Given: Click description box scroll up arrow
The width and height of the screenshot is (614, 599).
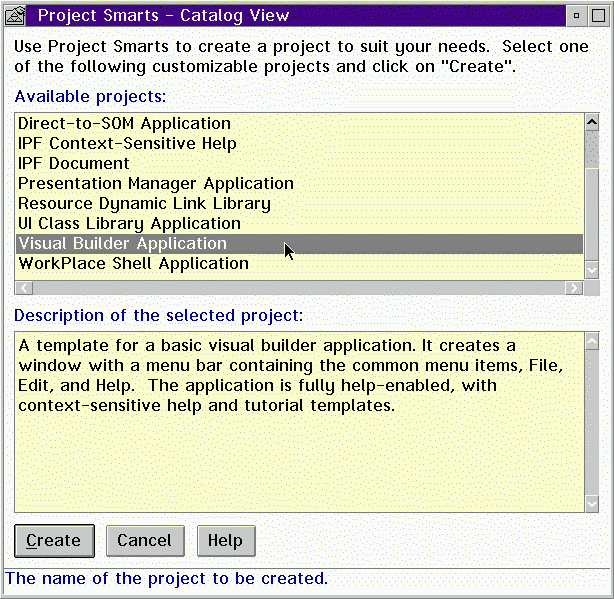Looking at the screenshot, I should [x=592, y=341].
